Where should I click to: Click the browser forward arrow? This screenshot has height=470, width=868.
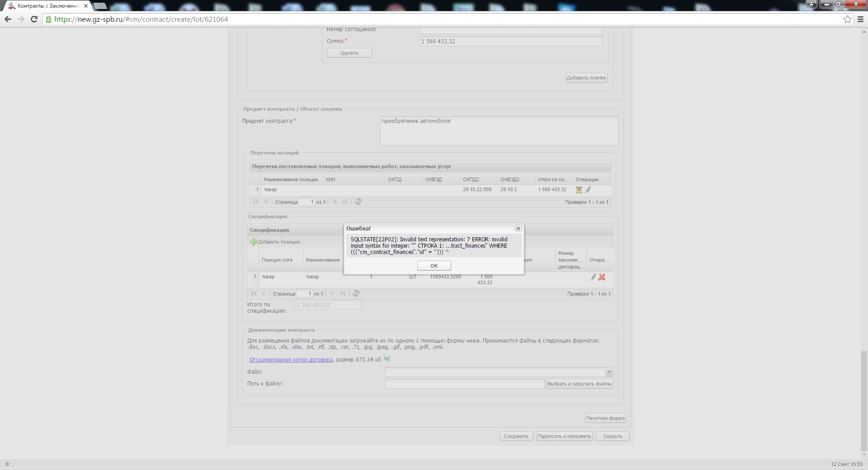pyautogui.click(x=21, y=19)
